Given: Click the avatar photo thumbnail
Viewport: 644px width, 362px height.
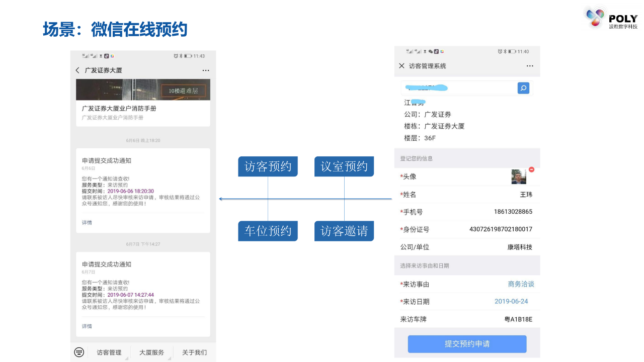Looking at the screenshot, I should click(519, 176).
